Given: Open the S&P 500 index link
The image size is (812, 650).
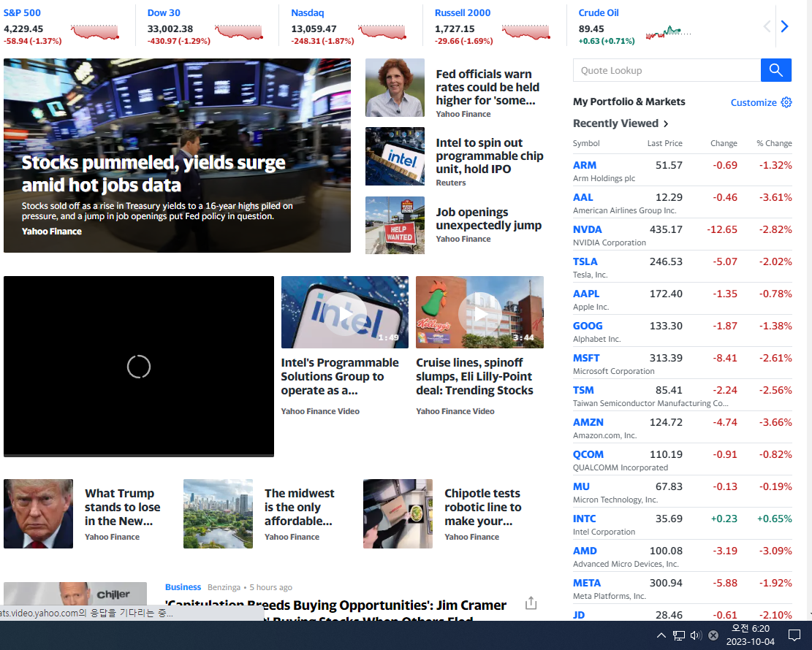Looking at the screenshot, I should [x=22, y=13].
